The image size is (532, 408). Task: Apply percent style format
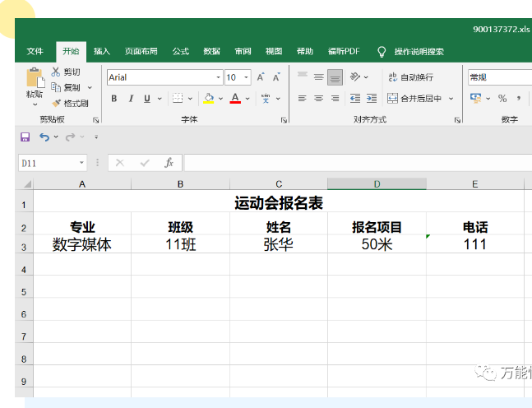pyautogui.click(x=502, y=99)
